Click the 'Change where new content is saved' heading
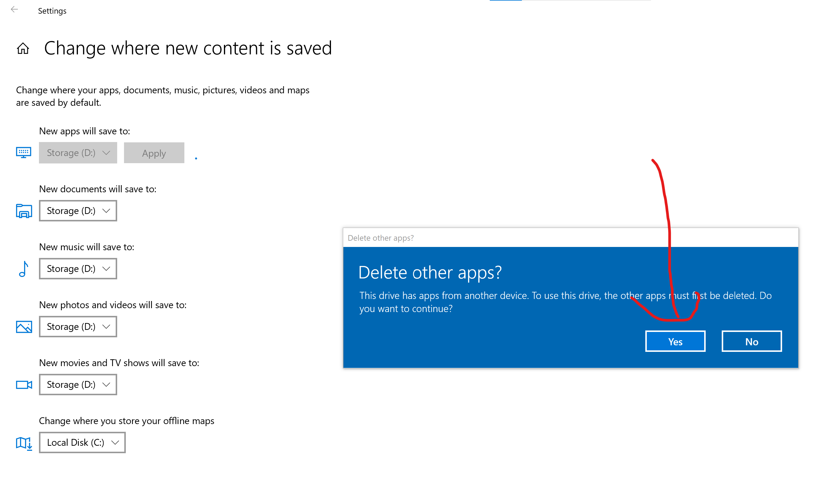This screenshot has height=504, width=827. pyautogui.click(x=188, y=48)
